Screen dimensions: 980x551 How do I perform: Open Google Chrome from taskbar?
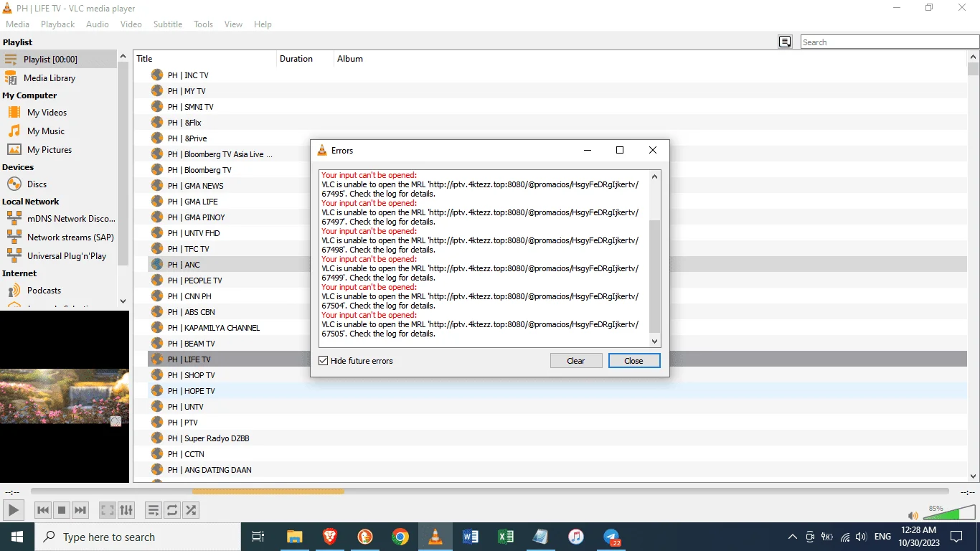point(400,537)
